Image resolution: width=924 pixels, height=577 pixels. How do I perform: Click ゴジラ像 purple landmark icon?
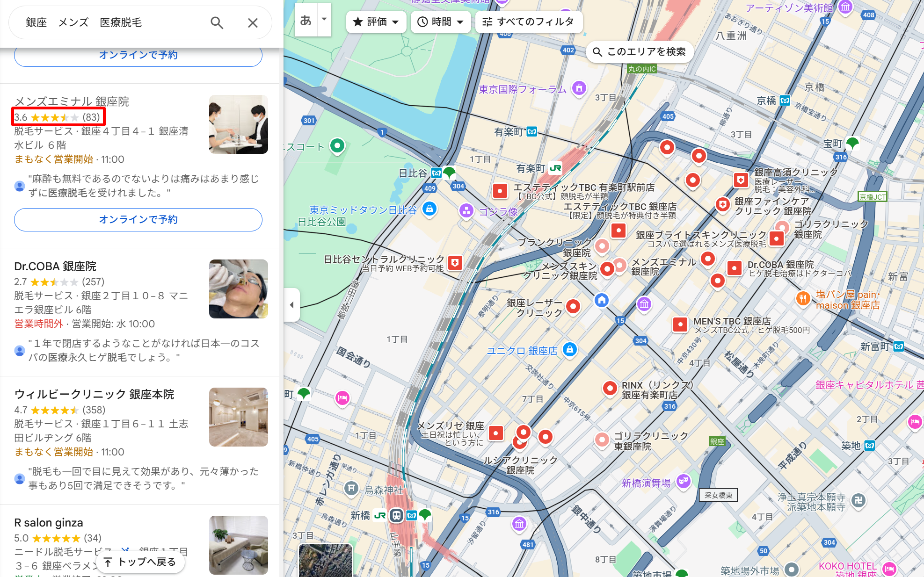466,211
